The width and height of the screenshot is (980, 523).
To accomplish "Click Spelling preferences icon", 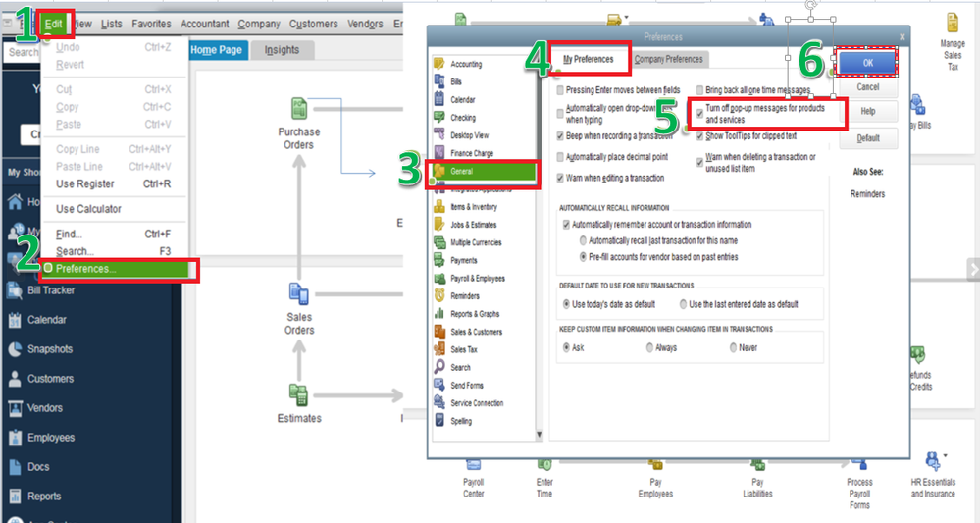I will pyautogui.click(x=439, y=421).
